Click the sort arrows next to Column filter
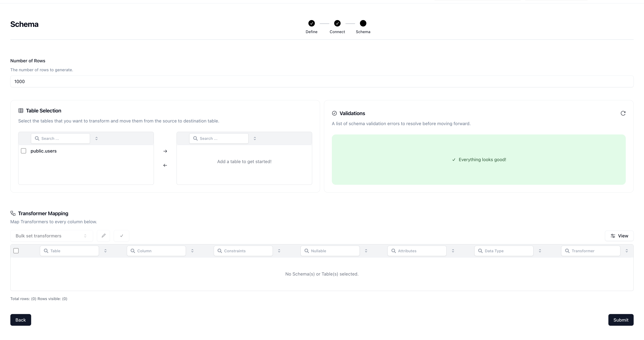Screen dimensions: 644x340 [192, 251]
